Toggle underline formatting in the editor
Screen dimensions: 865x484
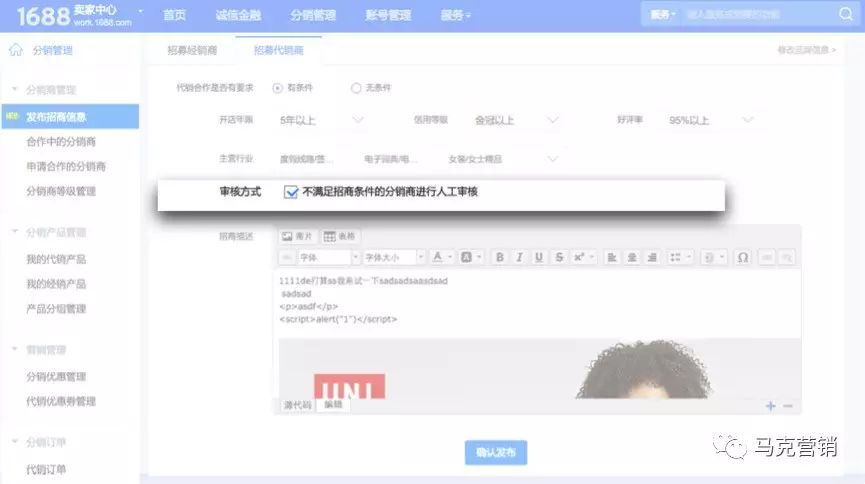[x=539, y=257]
